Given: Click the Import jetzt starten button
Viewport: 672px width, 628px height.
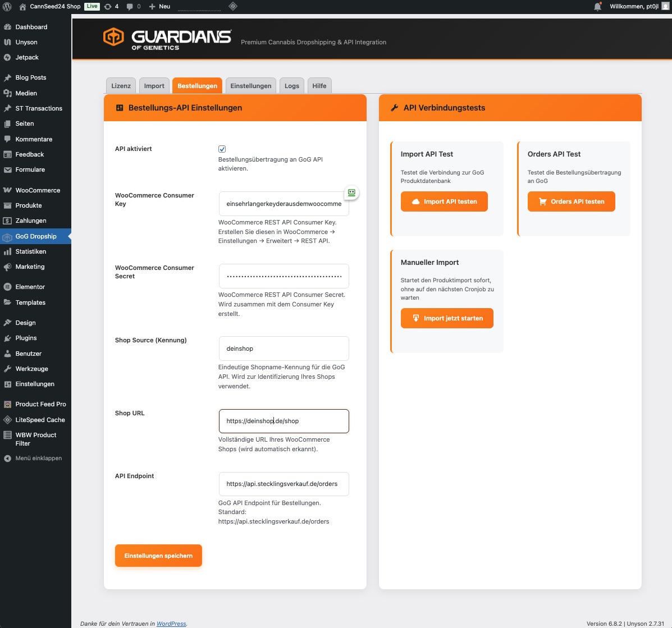Looking at the screenshot, I should 447,318.
